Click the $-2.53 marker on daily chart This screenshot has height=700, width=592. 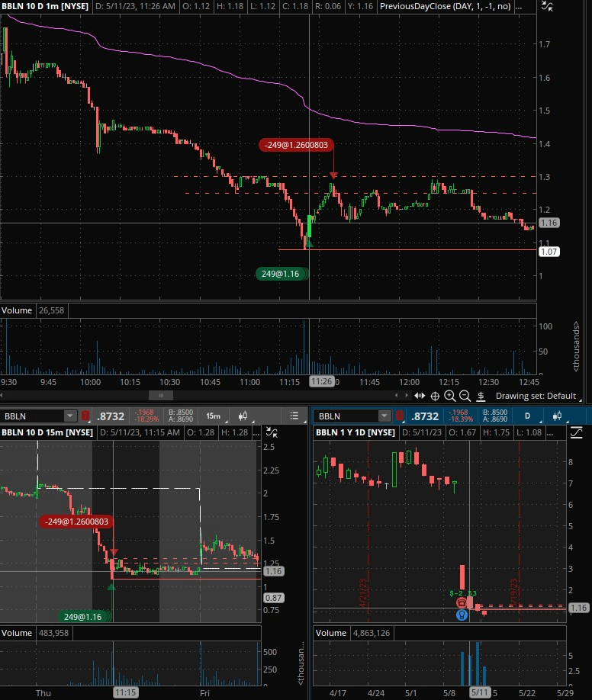point(462,593)
